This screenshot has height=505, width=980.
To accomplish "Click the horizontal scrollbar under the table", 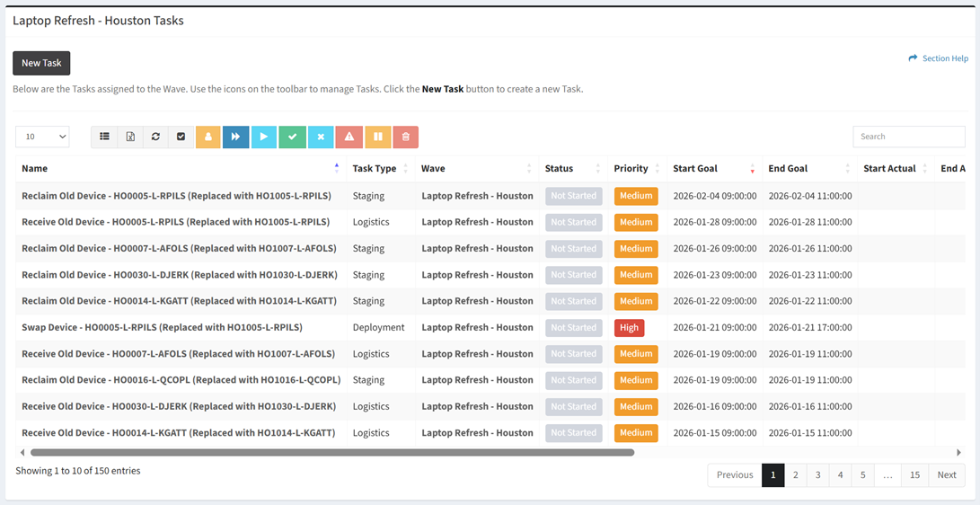I will (x=332, y=453).
